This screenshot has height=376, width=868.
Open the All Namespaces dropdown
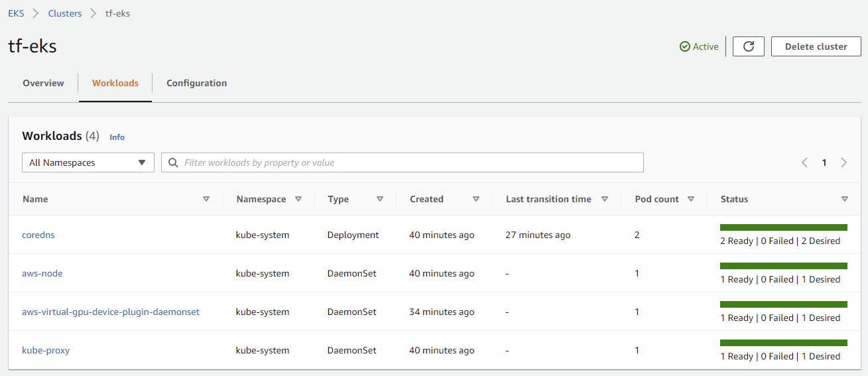(88, 162)
